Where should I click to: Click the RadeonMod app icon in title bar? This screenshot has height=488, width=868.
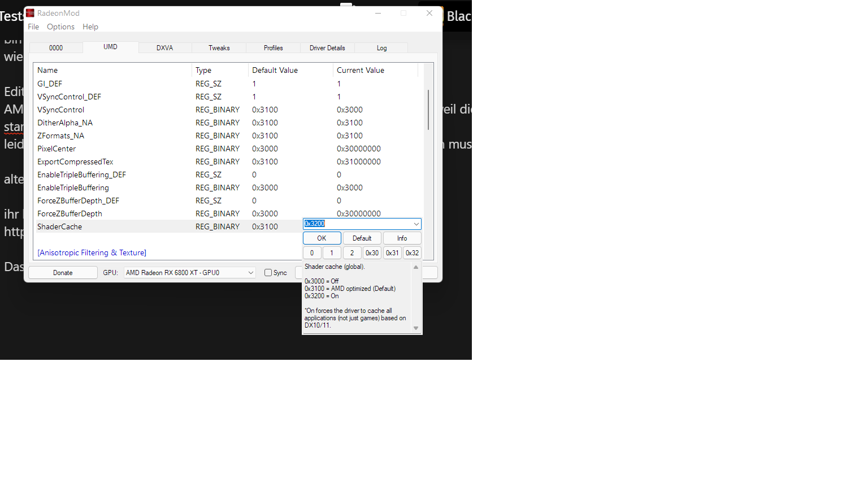(31, 13)
